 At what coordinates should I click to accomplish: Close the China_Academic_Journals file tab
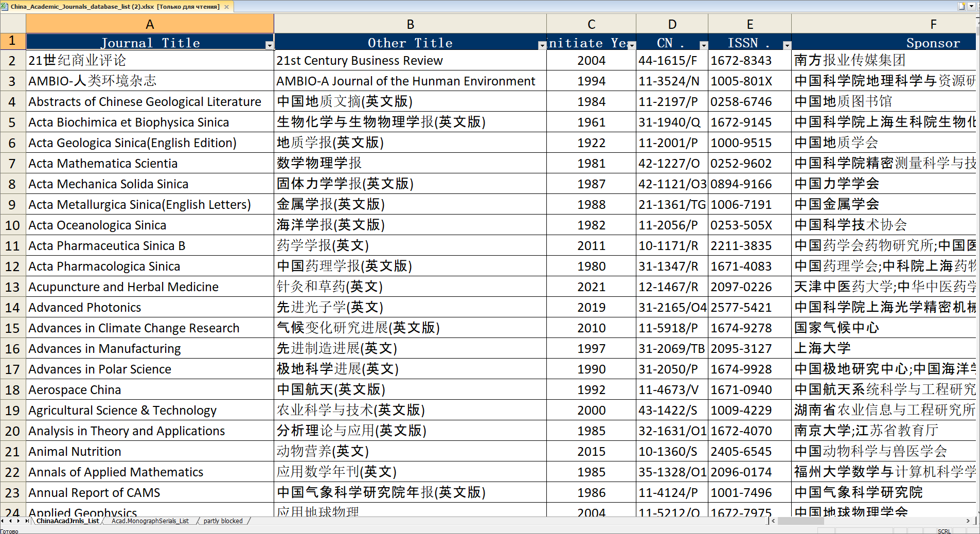click(x=226, y=7)
